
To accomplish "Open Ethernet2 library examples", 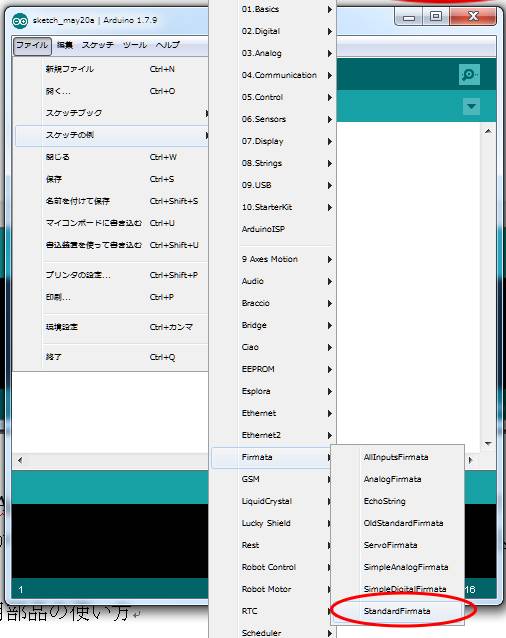I will pos(273,435).
